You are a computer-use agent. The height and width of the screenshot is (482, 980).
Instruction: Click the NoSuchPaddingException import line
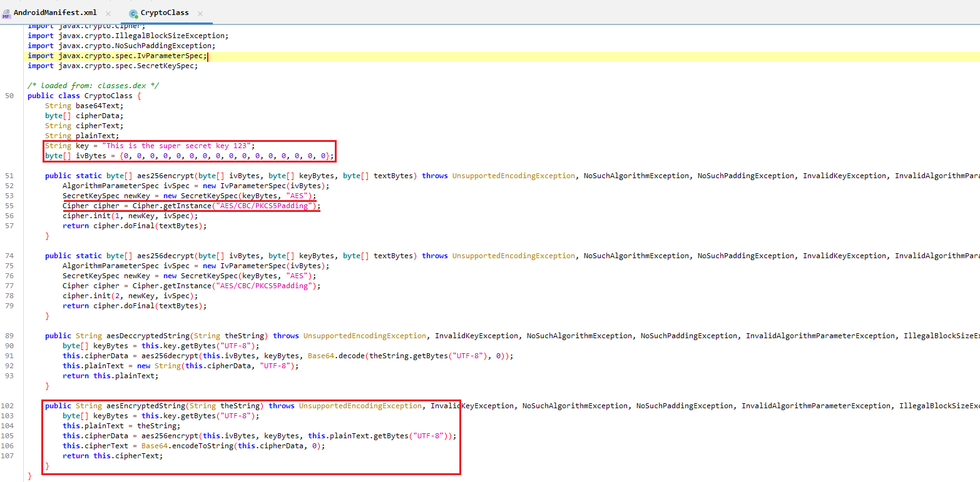click(x=121, y=46)
